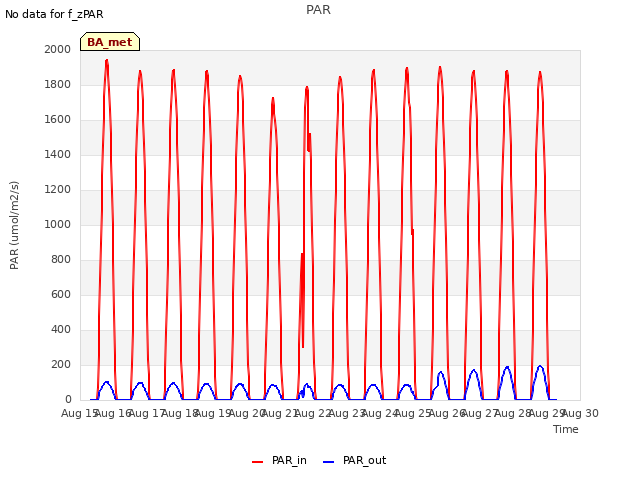Image resolution: width=640 pixels, height=480 pixels.
Task: Click the 1800 y-axis tick label
Action: point(58,84)
